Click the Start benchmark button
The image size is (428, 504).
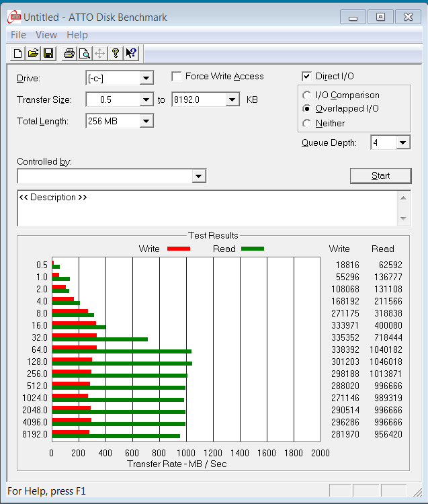coord(381,176)
